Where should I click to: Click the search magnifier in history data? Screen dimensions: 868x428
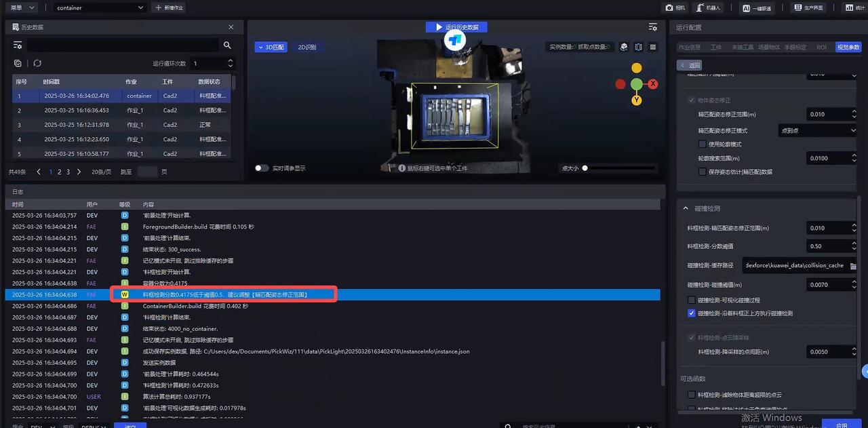(x=227, y=45)
